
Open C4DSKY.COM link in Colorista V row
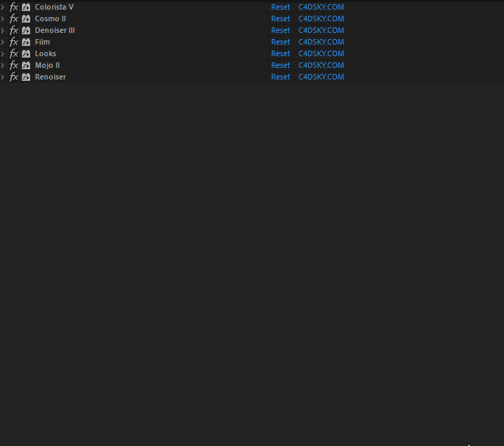click(x=321, y=7)
